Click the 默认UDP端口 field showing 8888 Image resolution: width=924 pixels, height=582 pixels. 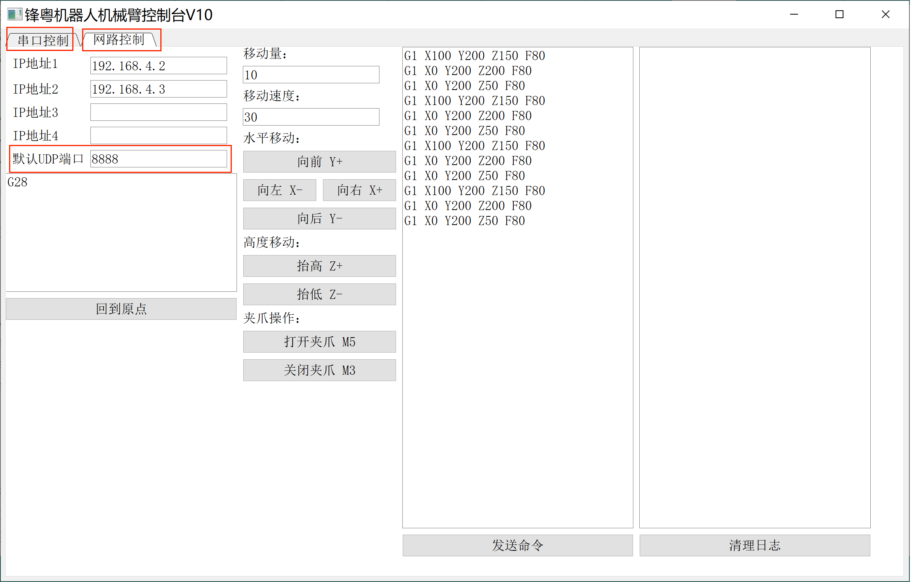point(158,159)
